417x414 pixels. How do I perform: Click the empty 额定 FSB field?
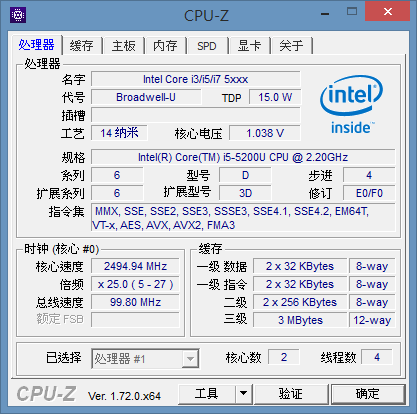135,320
